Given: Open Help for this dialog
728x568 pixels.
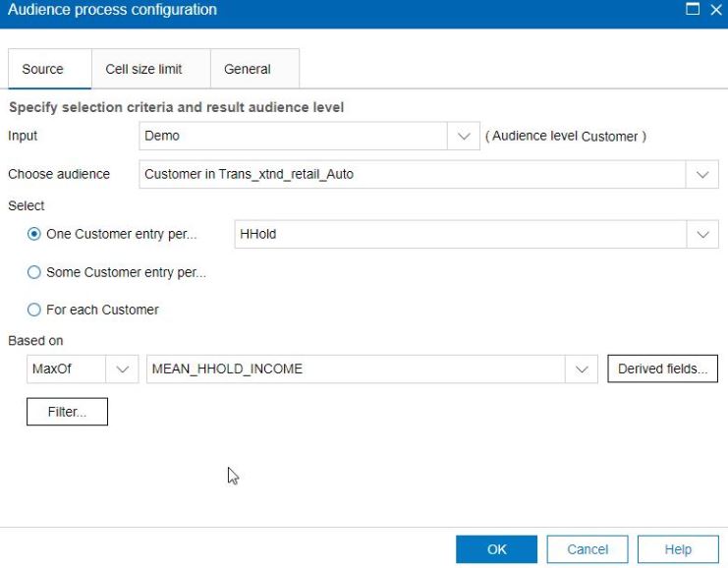Looking at the screenshot, I should [677, 549].
